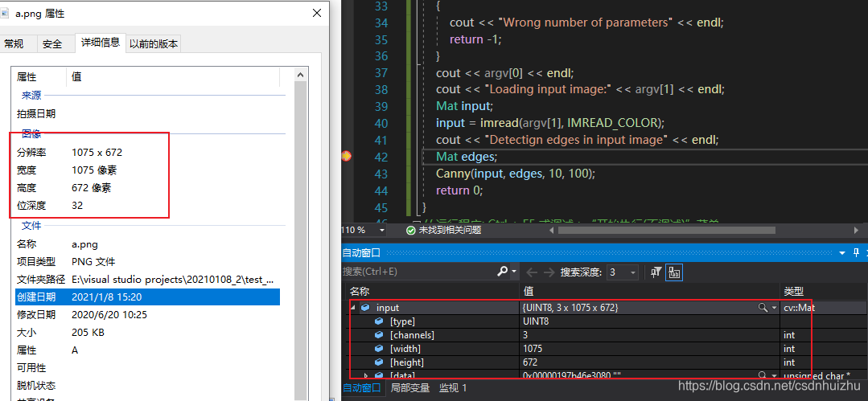Select the 详细信息 tab
Image resolution: width=868 pixels, height=401 pixels.
coord(100,42)
